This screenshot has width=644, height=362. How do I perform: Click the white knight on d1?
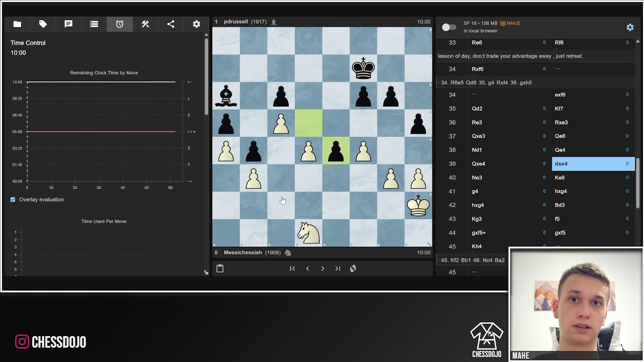(x=308, y=233)
